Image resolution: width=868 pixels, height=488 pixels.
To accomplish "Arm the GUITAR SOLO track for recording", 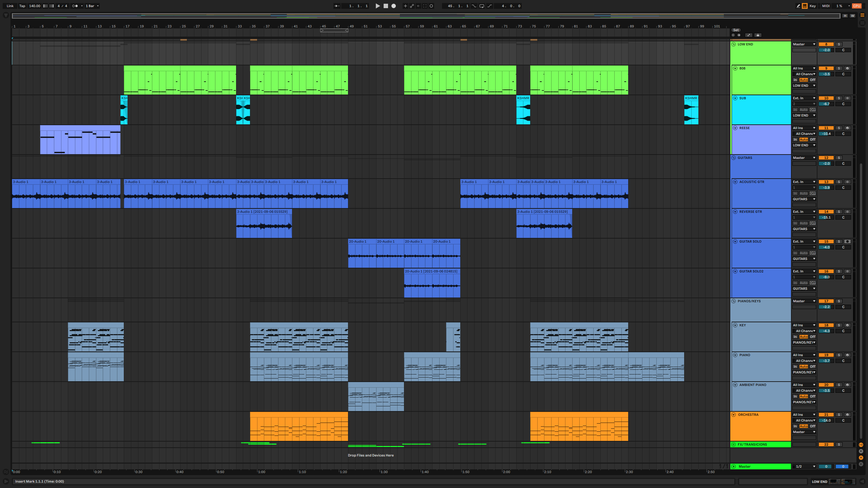I will pyautogui.click(x=847, y=242).
